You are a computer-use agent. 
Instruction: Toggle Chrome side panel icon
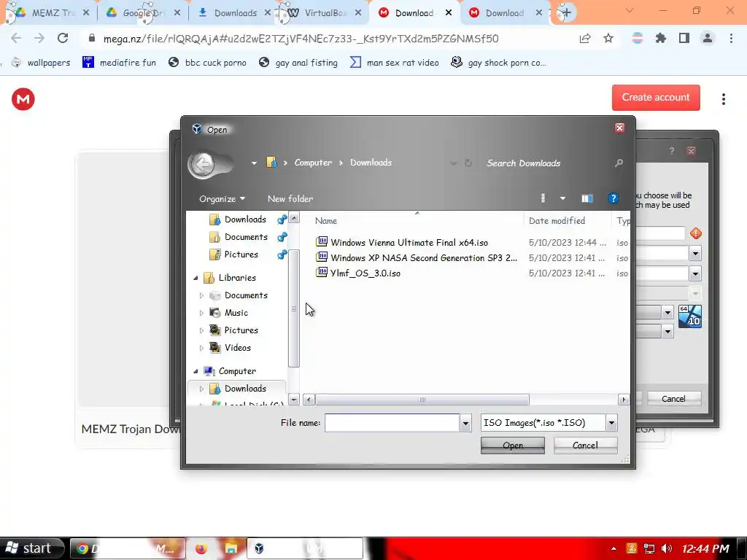684,38
